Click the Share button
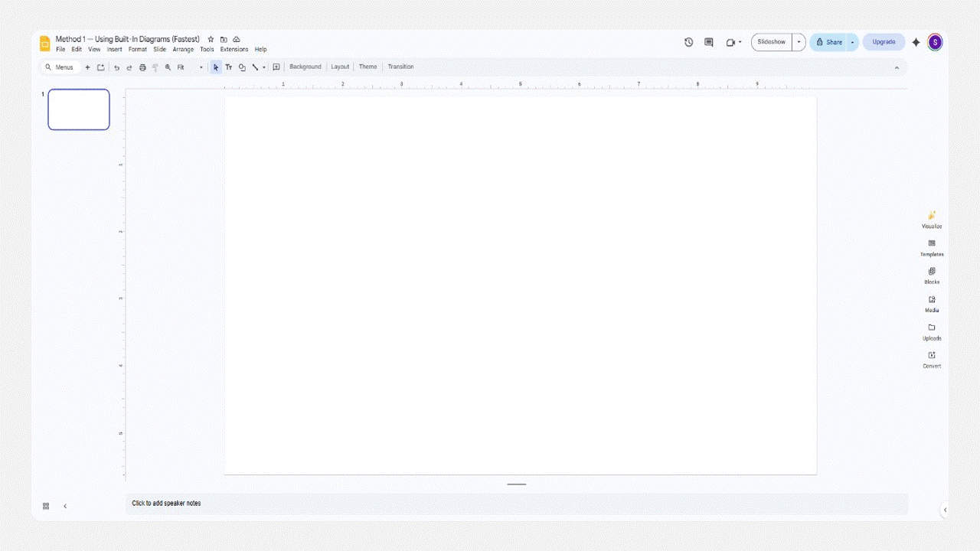 point(828,42)
